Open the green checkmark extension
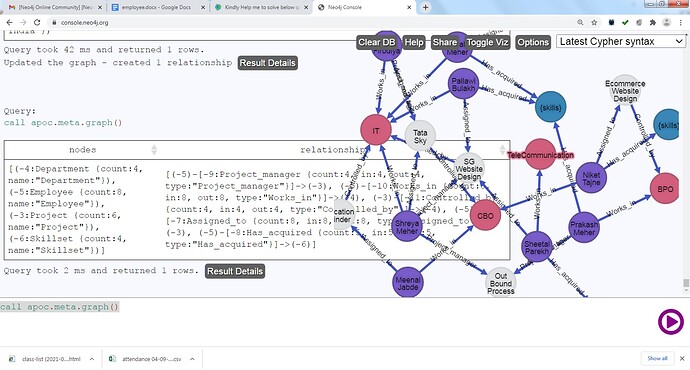 (625, 22)
